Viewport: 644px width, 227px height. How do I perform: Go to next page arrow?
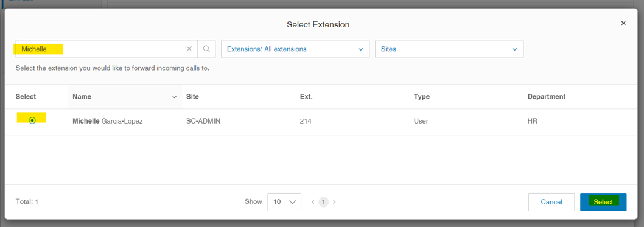[334, 202]
